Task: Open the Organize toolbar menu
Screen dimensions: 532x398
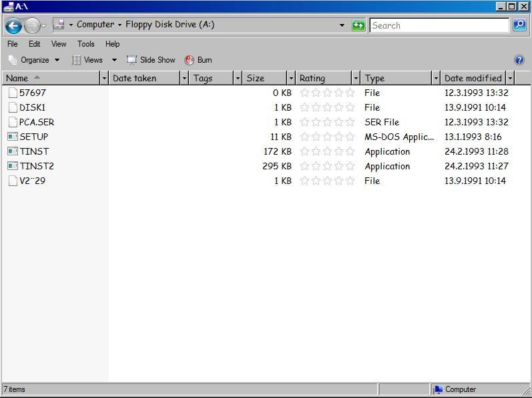Action: coord(34,60)
